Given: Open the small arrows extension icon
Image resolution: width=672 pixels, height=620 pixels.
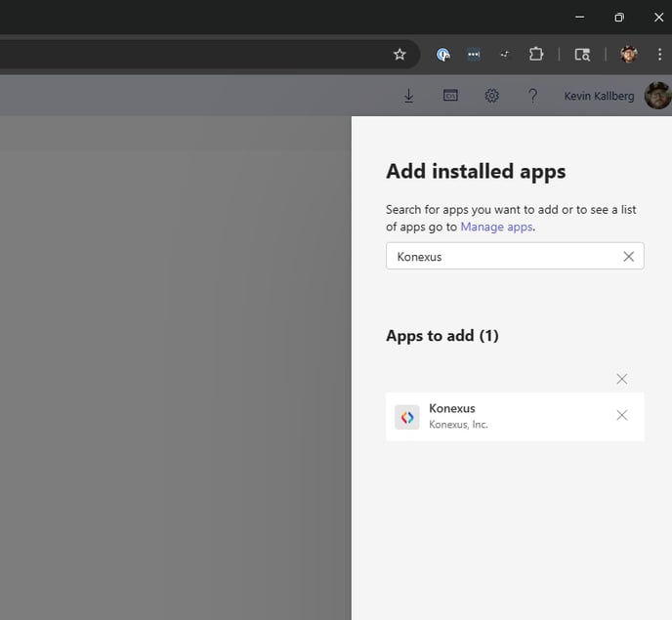Looking at the screenshot, I should click(505, 55).
